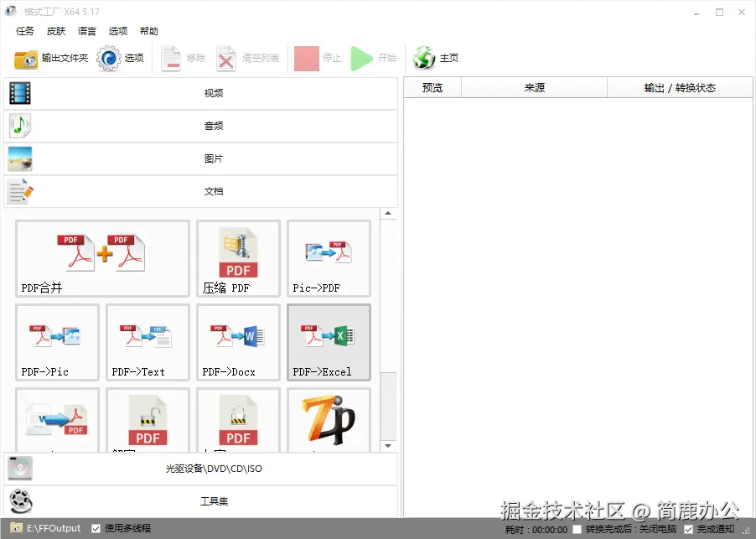Open the 压缩 PDF compression tool
Image resolution: width=756 pixels, height=539 pixels.
pos(237,258)
